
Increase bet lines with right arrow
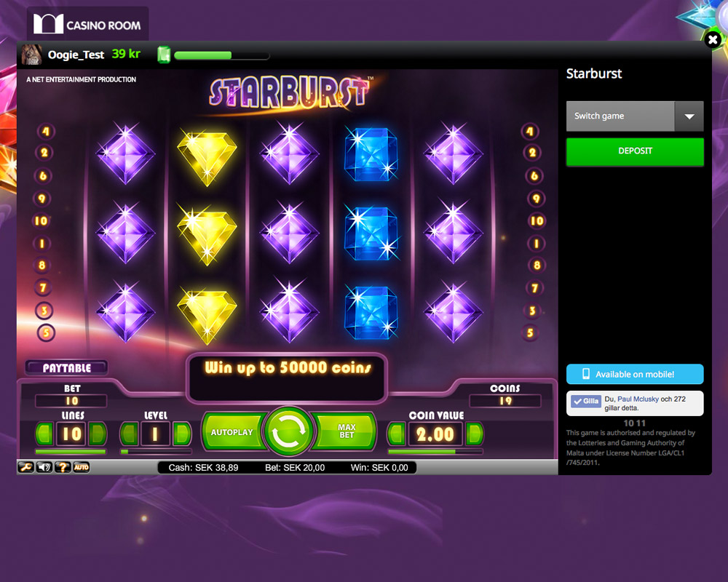tap(97, 434)
